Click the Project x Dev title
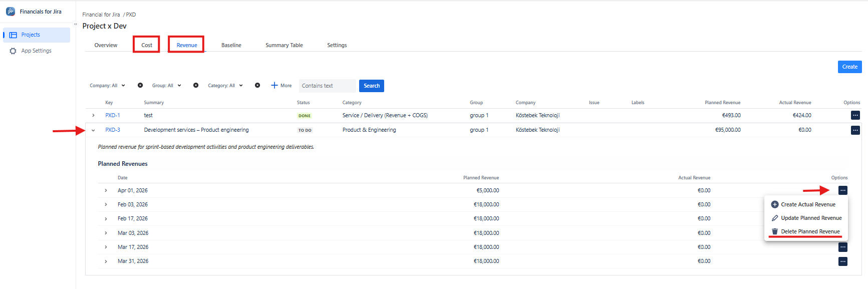This screenshot has width=868, height=289. 104,26
